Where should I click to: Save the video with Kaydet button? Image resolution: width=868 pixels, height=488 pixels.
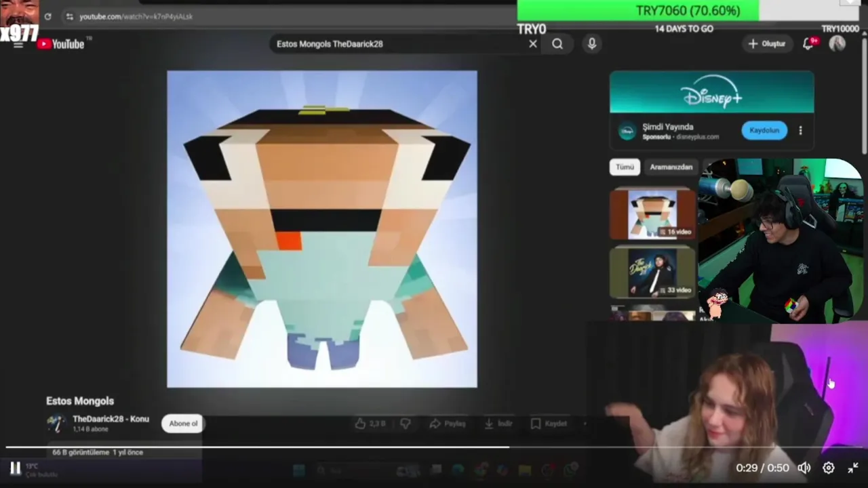pos(549,424)
